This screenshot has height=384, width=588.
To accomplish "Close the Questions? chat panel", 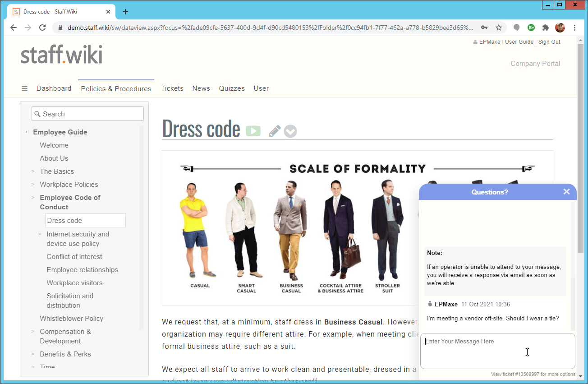I will click(x=567, y=192).
